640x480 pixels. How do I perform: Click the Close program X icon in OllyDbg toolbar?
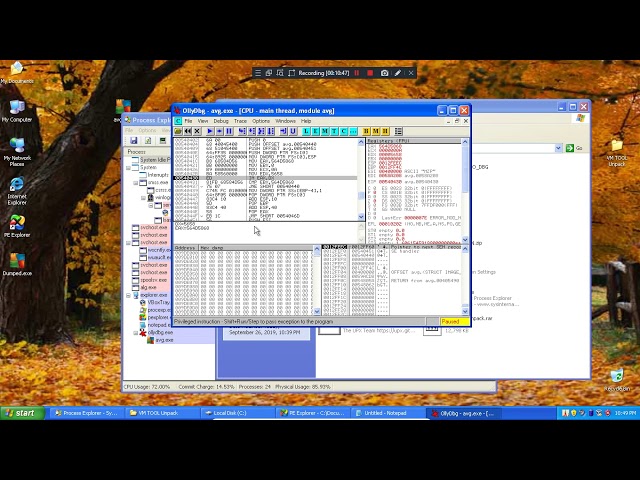point(197,131)
